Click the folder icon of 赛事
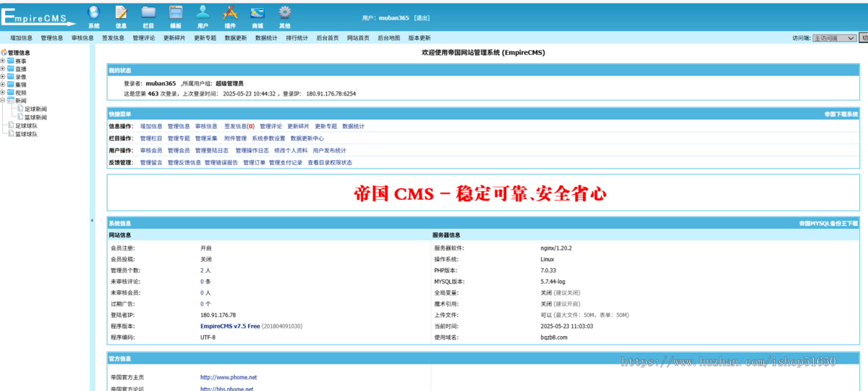 tap(11, 61)
